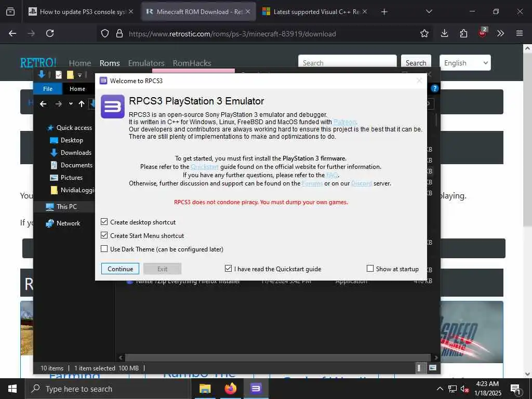The height and width of the screenshot is (399, 532).
Task: Enable Show at startup checkbox
Action: coord(370,269)
